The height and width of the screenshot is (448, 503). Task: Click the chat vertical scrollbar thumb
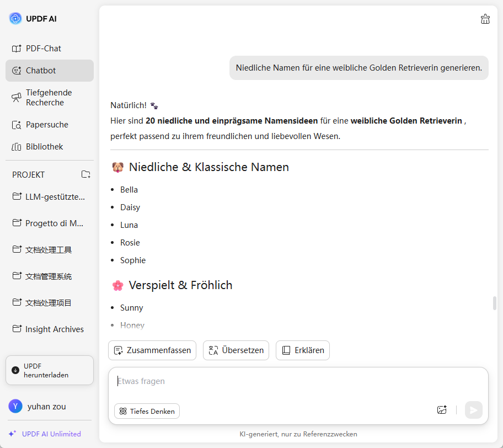point(495,303)
